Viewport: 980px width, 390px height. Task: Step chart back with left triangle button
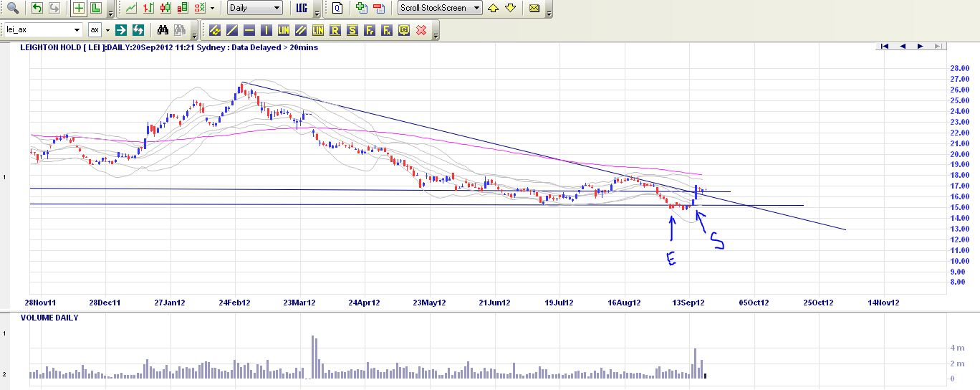click(903, 46)
